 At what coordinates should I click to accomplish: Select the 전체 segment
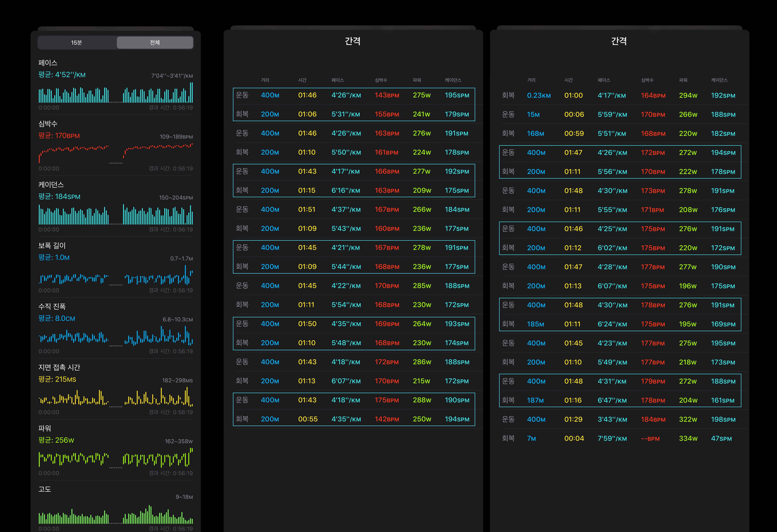(x=155, y=42)
